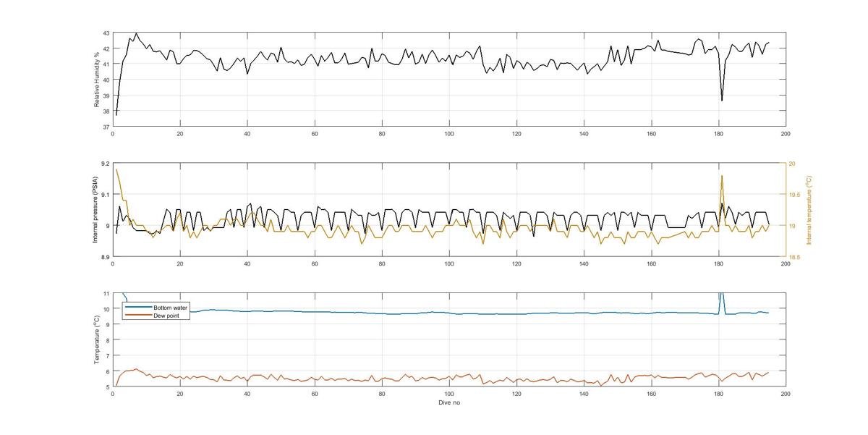Click the 9.1 tick on pressure axis
This screenshot has width=868, height=435.
click(x=104, y=195)
